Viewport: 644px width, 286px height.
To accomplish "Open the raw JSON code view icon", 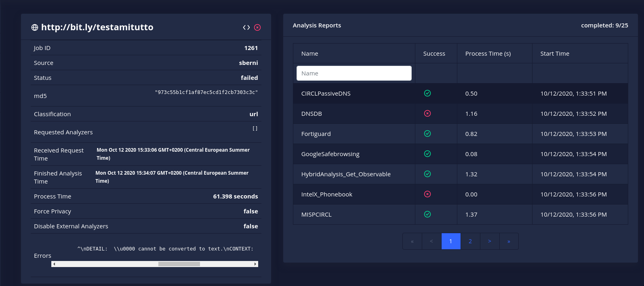I will coord(246,27).
